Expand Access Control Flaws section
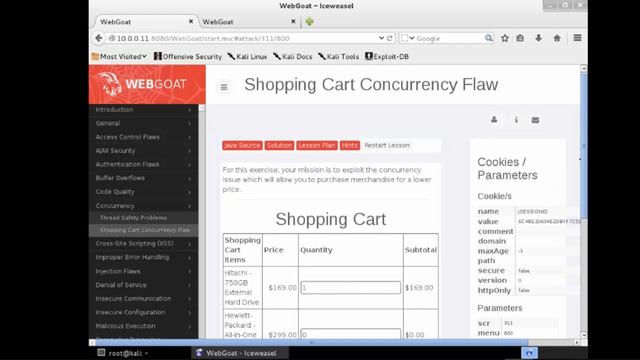Screen dimensions: 640x360 tap(143, 137)
